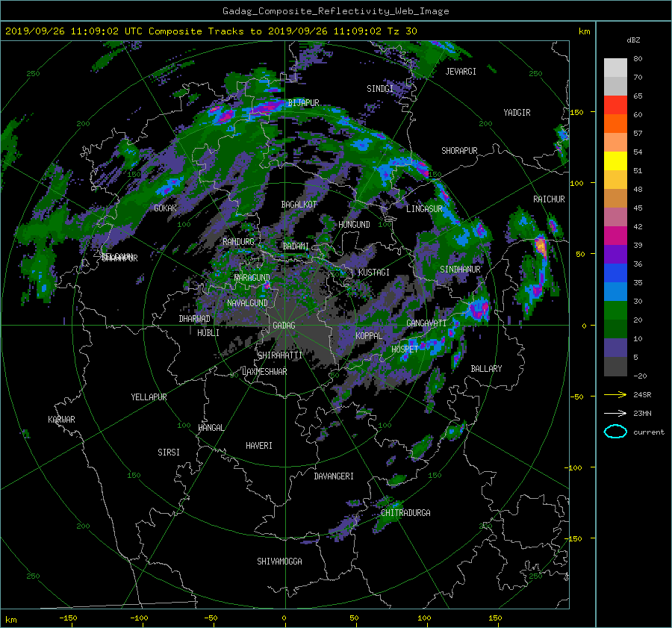Click the 23MN legend text

tap(642, 413)
